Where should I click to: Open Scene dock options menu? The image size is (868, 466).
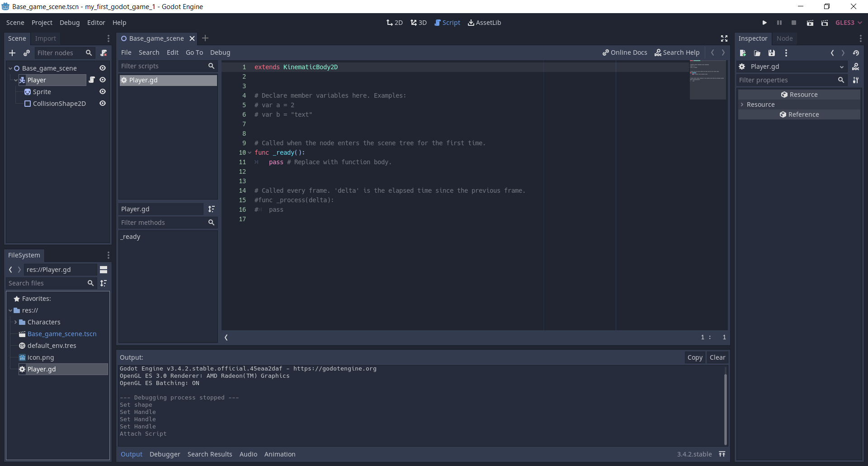pyautogui.click(x=108, y=38)
